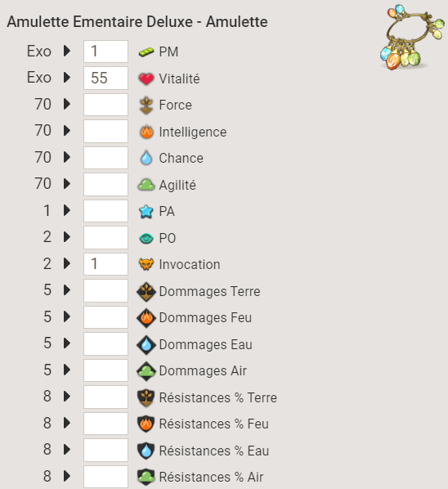448x489 pixels.
Task: Focus the Dommages Terre value field
Action: pos(105,290)
